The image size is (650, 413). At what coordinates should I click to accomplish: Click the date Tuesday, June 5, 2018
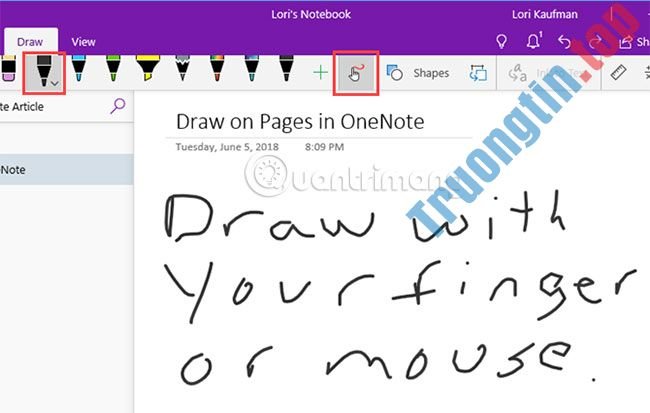(227, 147)
